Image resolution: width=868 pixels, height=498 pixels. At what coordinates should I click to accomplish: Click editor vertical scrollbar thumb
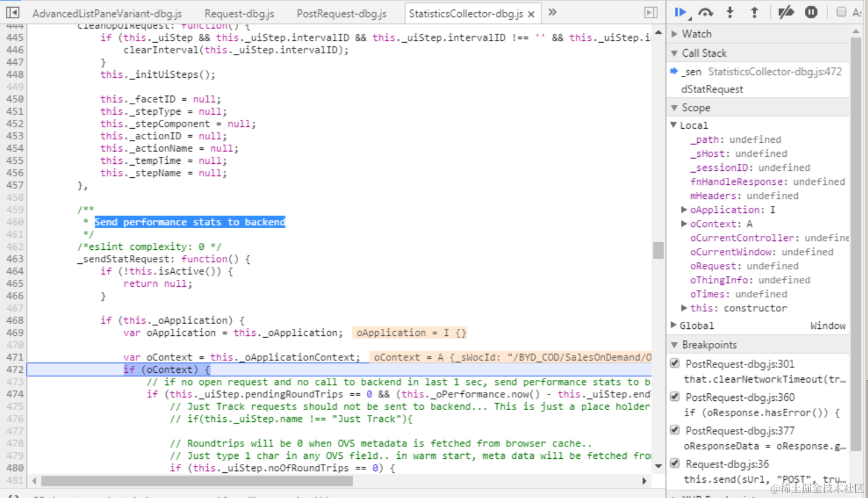[658, 250]
